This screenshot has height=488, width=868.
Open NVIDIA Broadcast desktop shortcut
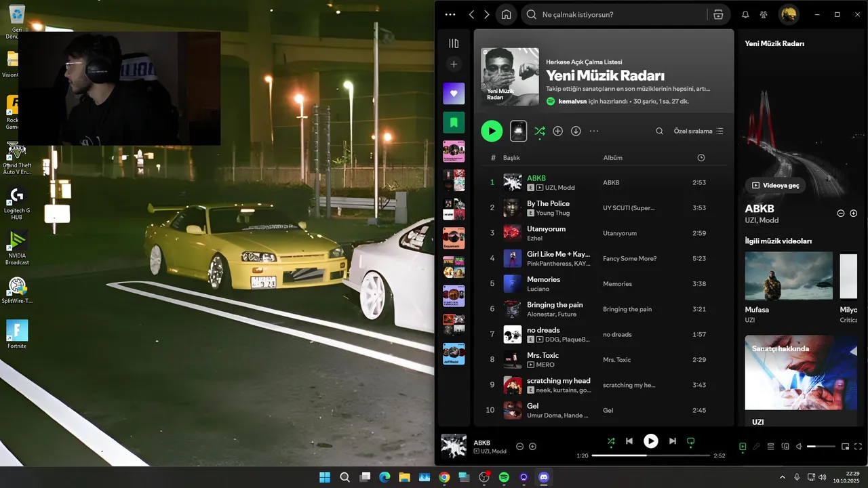point(17,248)
